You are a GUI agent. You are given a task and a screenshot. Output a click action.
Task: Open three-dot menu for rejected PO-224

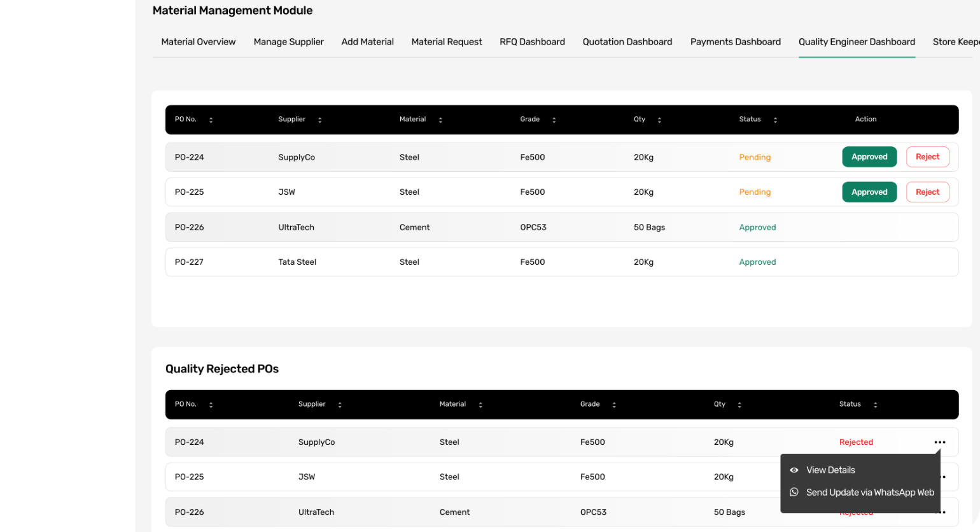[x=940, y=442]
